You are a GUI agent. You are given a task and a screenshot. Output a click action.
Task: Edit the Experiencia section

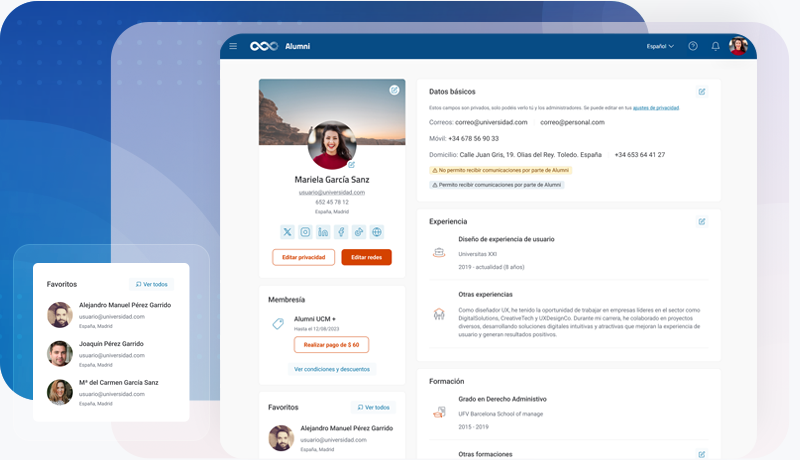[x=702, y=221]
